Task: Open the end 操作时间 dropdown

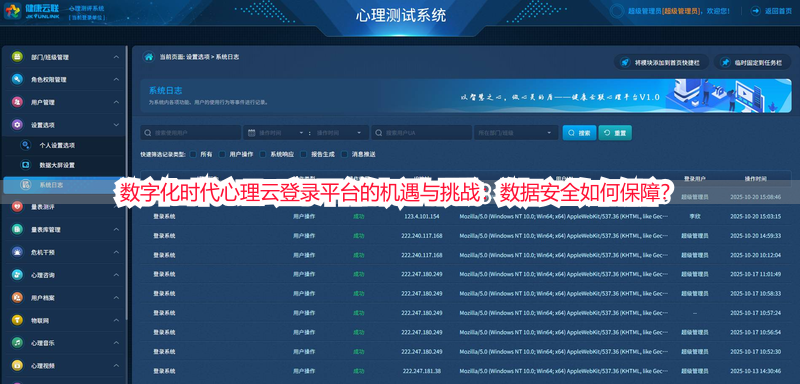Action: [x=360, y=133]
